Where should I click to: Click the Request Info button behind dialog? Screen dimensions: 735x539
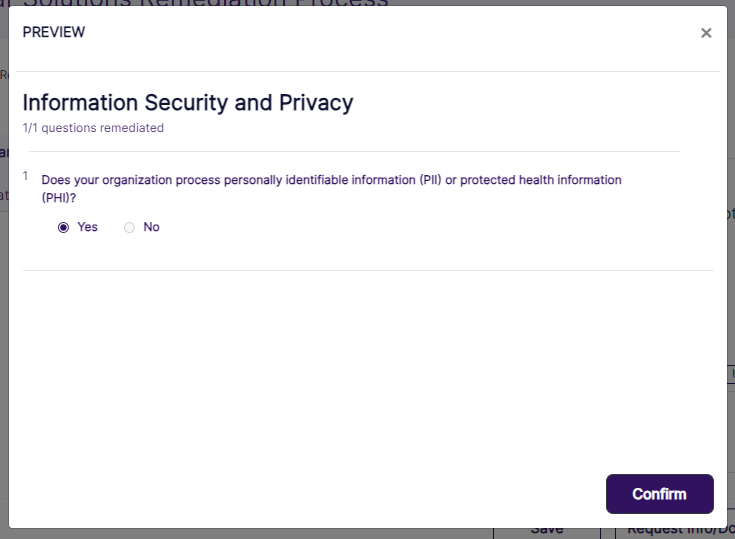coord(675,530)
